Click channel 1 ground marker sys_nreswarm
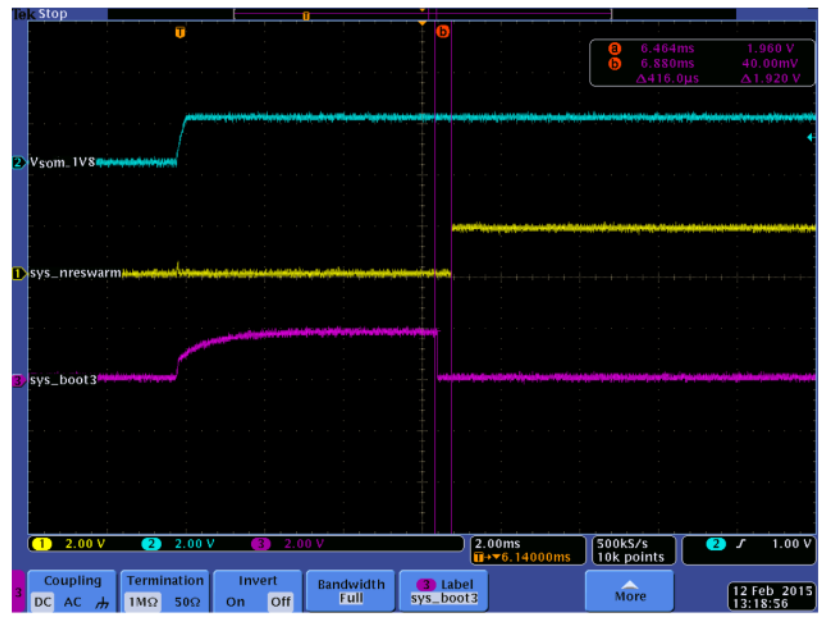Screen dimensions: 825x619 pos(19,273)
